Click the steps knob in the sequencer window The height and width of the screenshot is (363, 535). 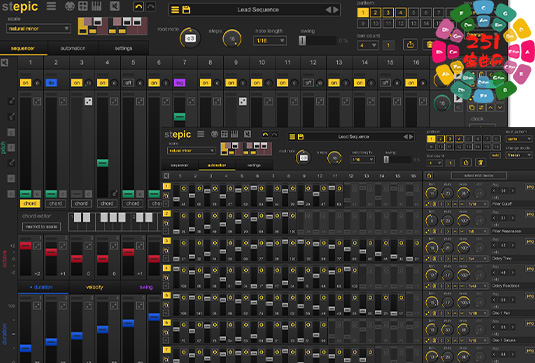coord(232,38)
